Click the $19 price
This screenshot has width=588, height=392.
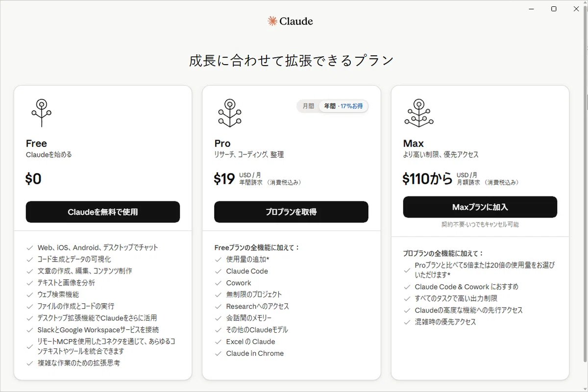click(224, 179)
